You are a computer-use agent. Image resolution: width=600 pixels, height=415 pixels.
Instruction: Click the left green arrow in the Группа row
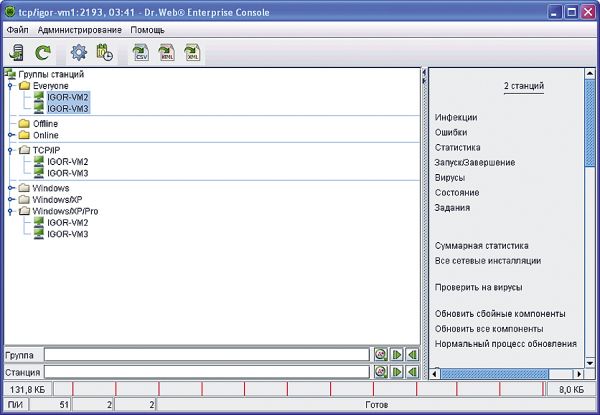point(411,354)
